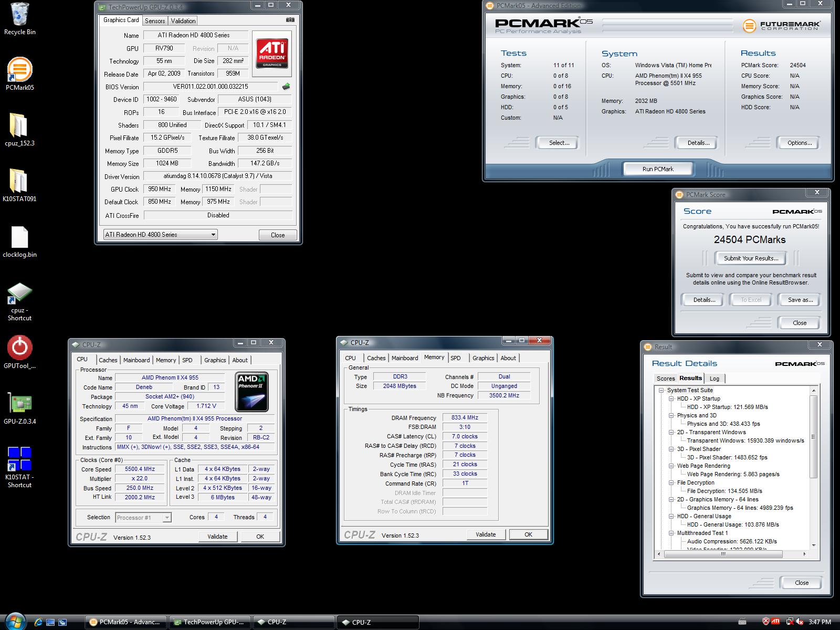Click the GPU Clock 950 MHz field
The image size is (840, 630).
160,189
